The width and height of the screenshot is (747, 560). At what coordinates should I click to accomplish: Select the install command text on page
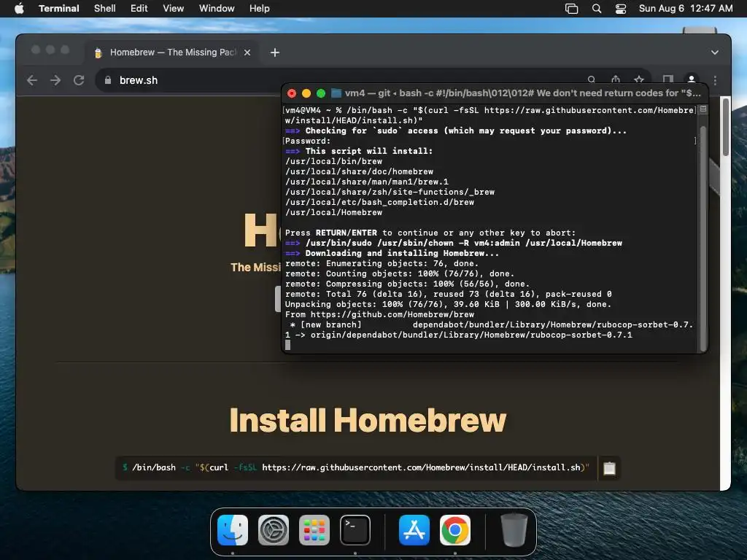pyautogui.click(x=356, y=467)
